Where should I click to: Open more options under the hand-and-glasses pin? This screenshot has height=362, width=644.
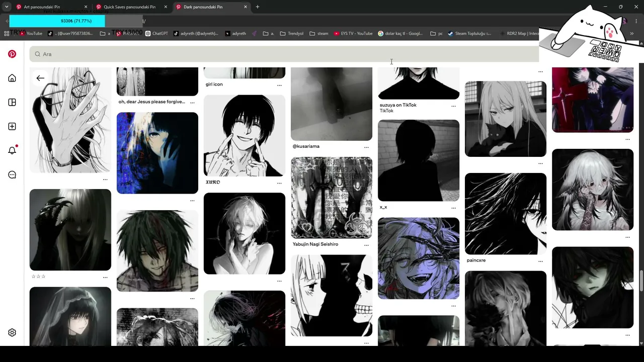point(105,179)
